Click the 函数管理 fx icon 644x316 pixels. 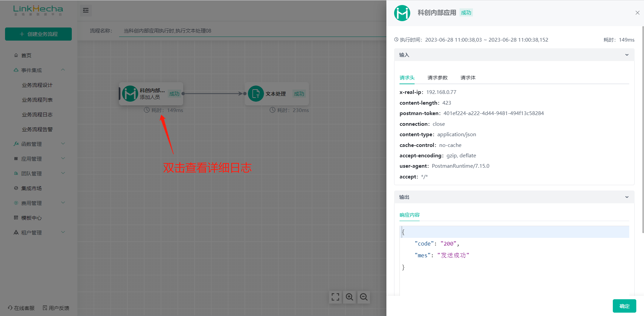(x=16, y=144)
